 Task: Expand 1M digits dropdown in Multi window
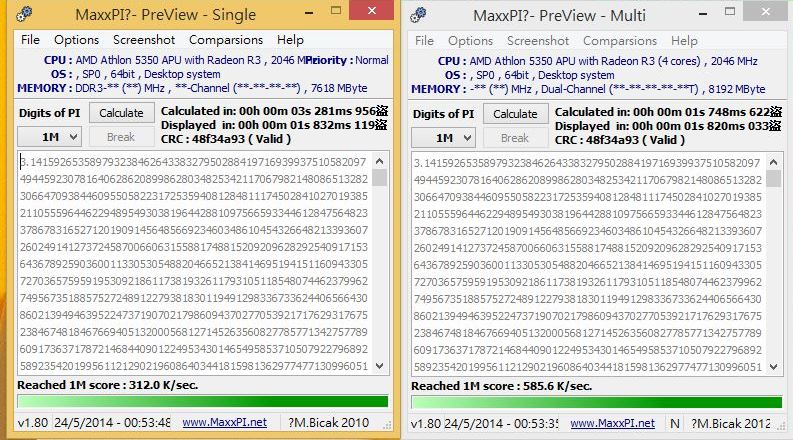click(444, 138)
